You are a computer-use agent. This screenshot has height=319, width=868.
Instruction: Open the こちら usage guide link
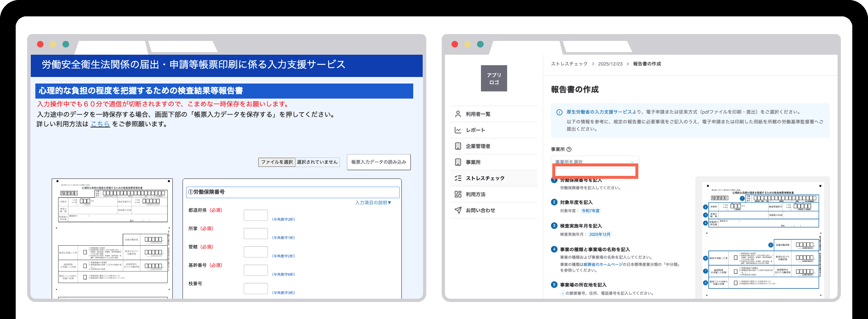[100, 124]
